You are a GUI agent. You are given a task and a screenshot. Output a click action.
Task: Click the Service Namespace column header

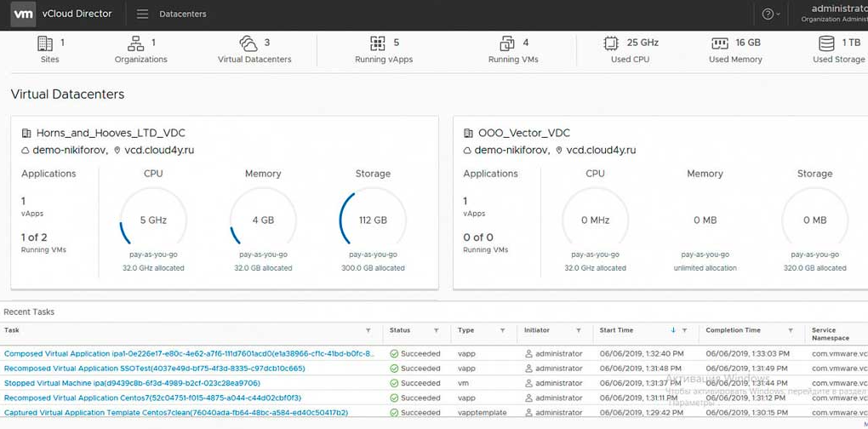(831, 334)
